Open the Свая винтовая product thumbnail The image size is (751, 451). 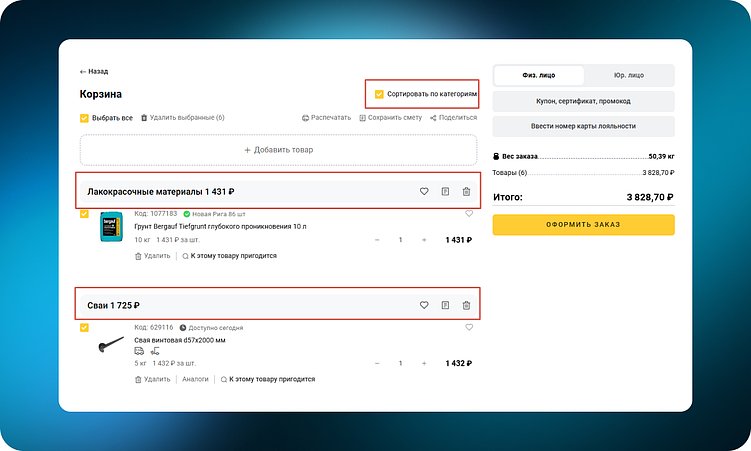(111, 345)
